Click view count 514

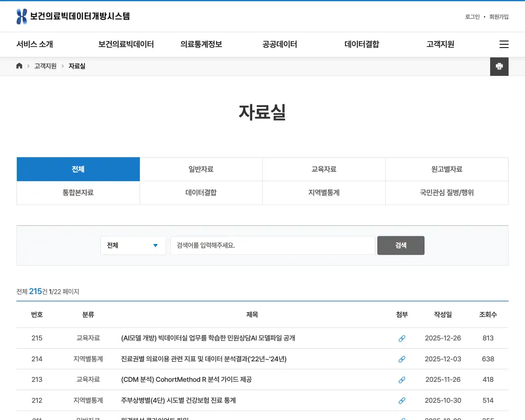[488, 400]
